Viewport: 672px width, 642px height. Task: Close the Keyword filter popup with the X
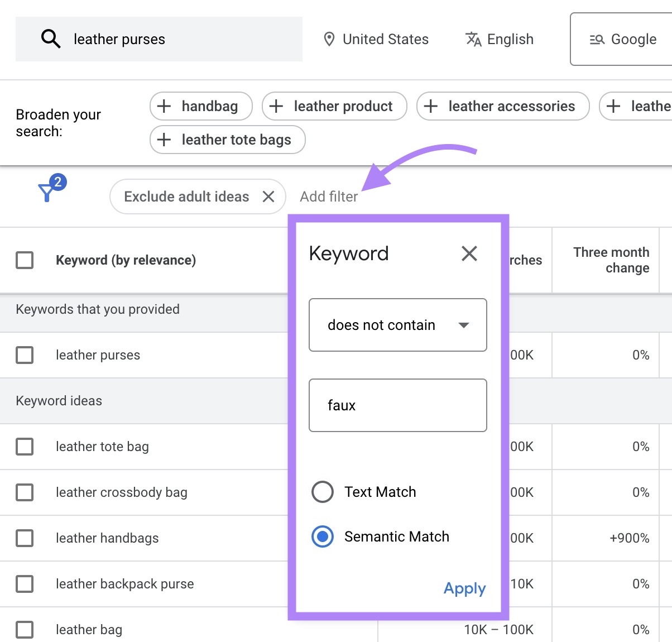coord(469,253)
